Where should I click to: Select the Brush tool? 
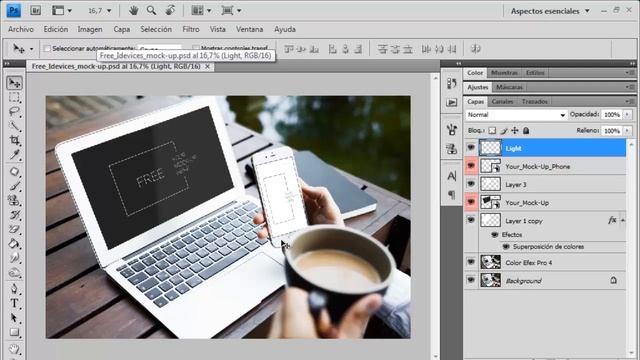pos(14,186)
